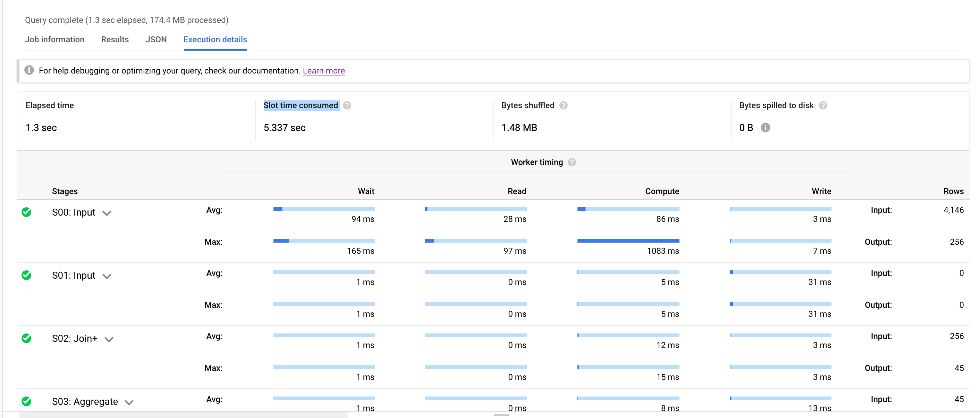Screen dimensions: 980x418
Task: Expand the S03: Aggregate stage details
Action: [x=130, y=402]
